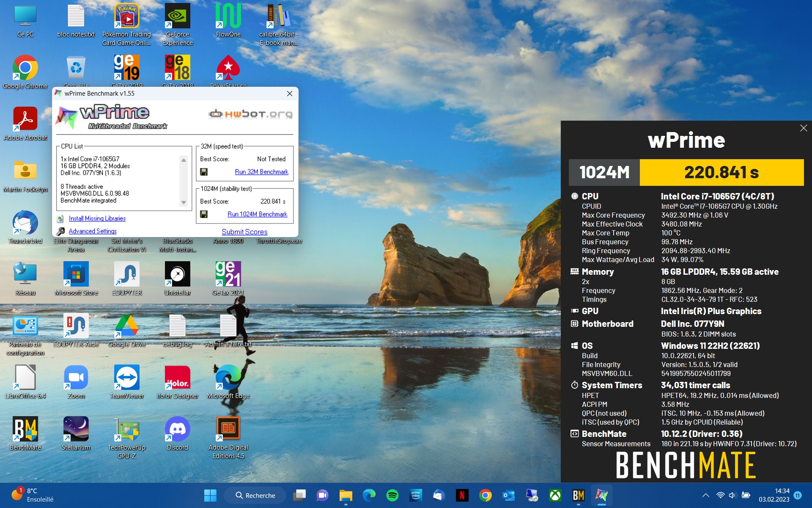
Task: Select ifolor Designer desktop icon
Action: pyautogui.click(x=178, y=382)
